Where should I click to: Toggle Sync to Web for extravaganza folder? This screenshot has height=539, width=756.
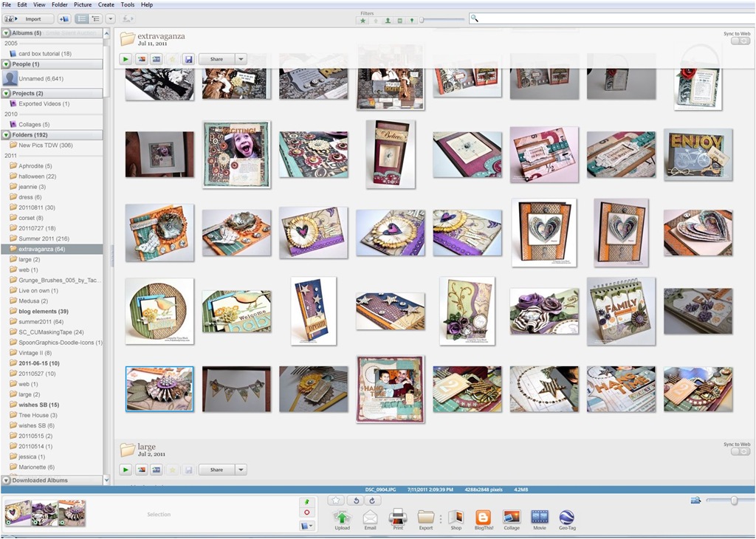click(740, 41)
